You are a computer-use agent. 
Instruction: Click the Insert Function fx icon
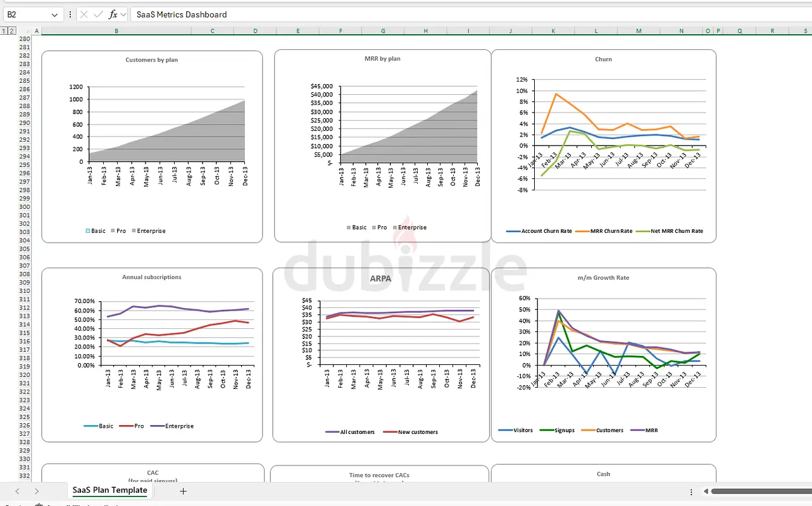coord(113,14)
